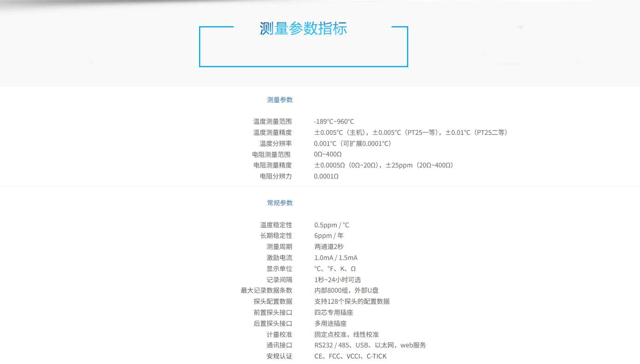Click the 温度测量精度 label
This screenshot has width=640, height=364.
tap(272, 133)
